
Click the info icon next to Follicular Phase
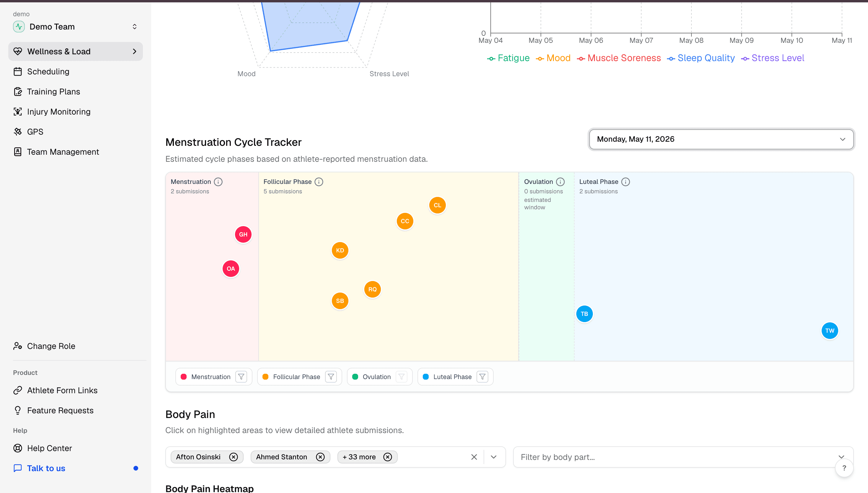point(319,182)
